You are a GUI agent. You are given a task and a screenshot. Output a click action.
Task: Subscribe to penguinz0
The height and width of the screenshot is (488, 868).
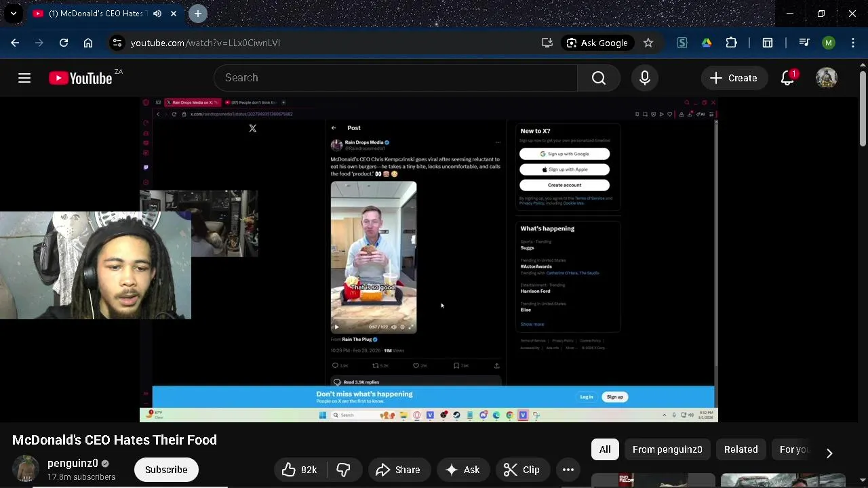(x=166, y=470)
